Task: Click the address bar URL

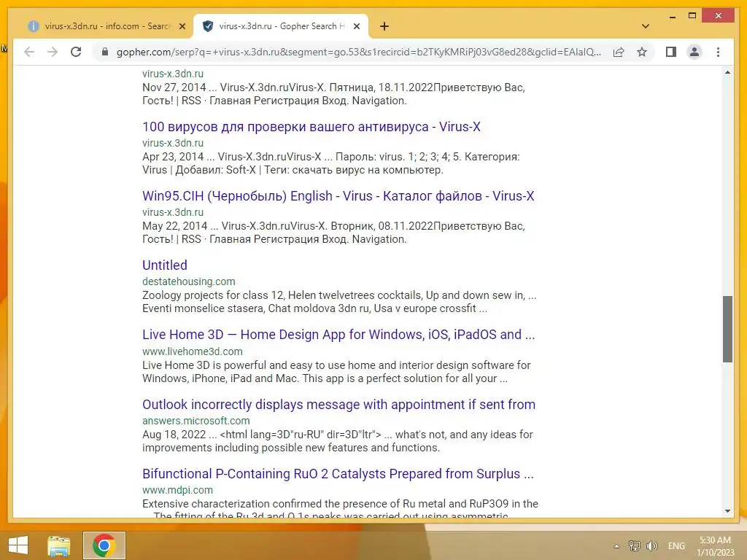Action: 358,52
